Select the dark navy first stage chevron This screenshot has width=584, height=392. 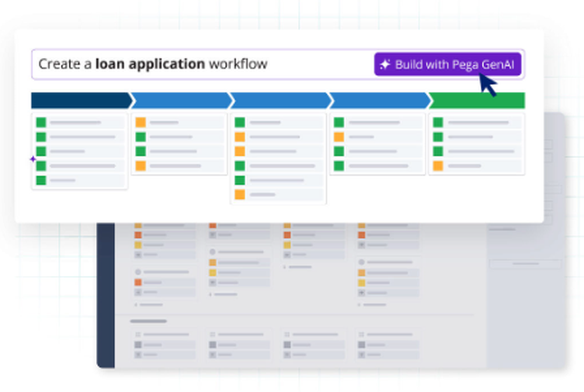82,100
